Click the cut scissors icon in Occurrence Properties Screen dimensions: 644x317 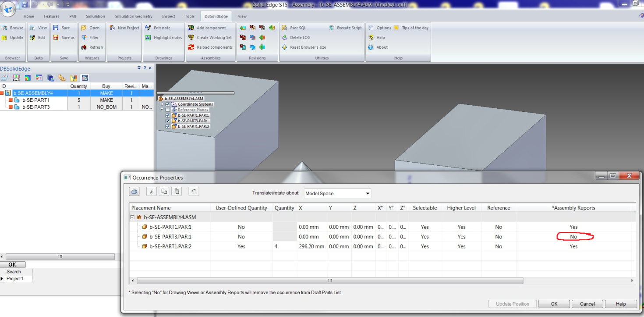pos(152,191)
